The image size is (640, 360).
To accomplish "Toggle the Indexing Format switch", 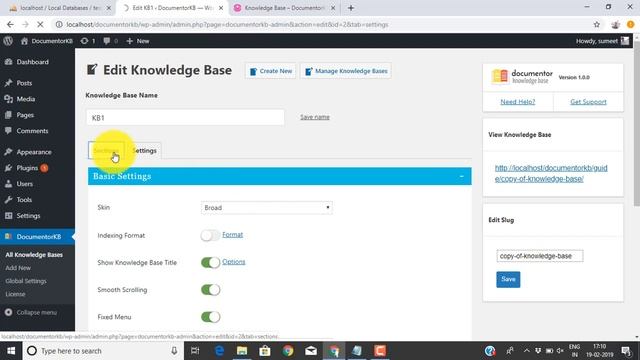I will click(210, 236).
